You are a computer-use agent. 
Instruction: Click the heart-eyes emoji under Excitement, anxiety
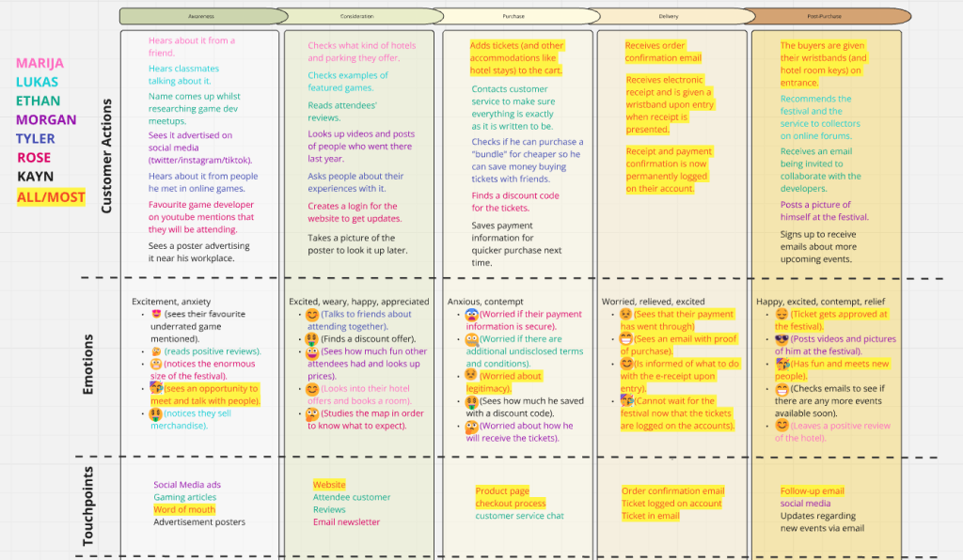pyautogui.click(x=157, y=315)
